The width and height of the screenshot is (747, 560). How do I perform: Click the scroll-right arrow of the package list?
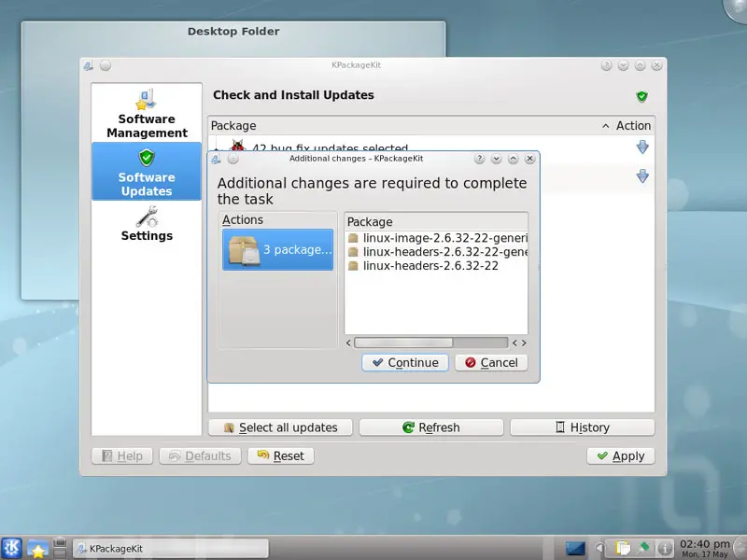tap(524, 343)
